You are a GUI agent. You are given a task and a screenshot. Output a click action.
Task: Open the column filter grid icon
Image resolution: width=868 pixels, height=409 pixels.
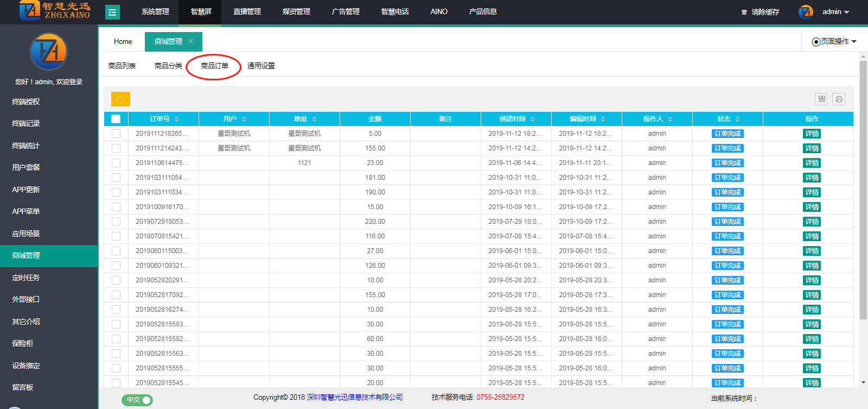(x=821, y=99)
